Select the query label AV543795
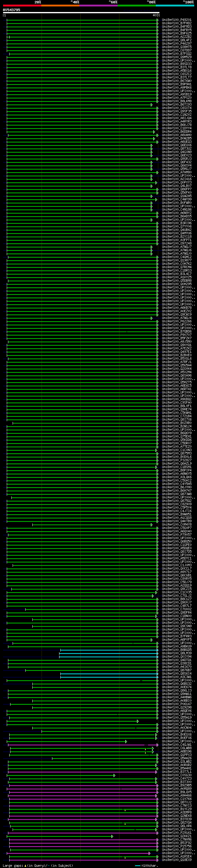The height and width of the screenshot is (868, 197). pyautogui.click(x=11, y=10)
